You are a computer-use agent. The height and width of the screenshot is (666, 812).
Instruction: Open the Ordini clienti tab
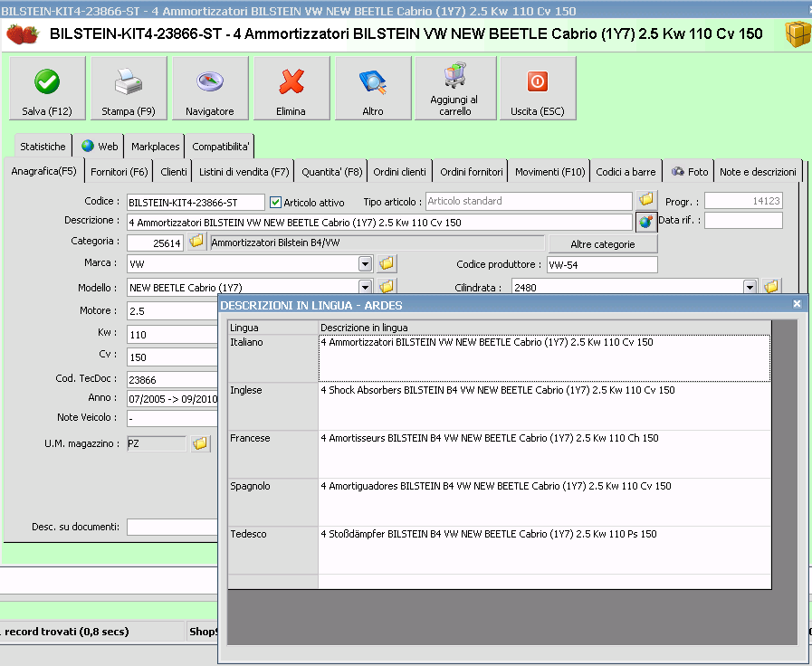(400, 172)
